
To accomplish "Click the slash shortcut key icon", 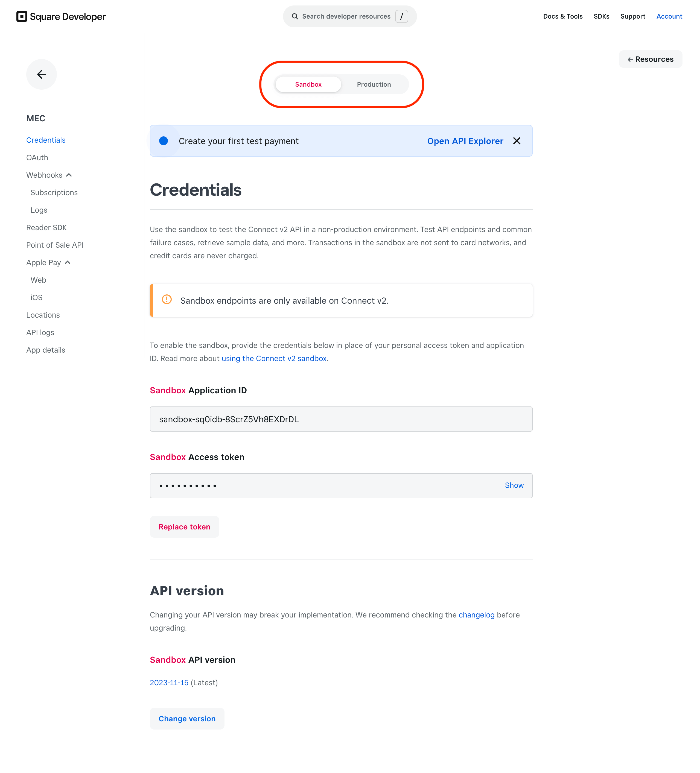I will [x=401, y=16].
